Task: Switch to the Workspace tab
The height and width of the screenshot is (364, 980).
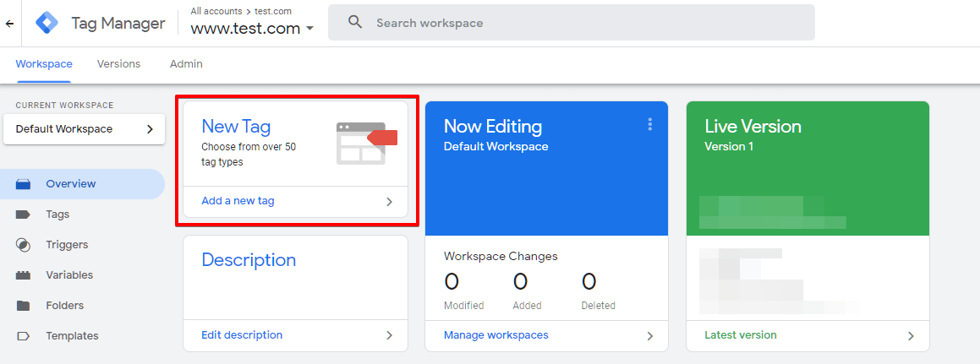Action: tap(44, 64)
